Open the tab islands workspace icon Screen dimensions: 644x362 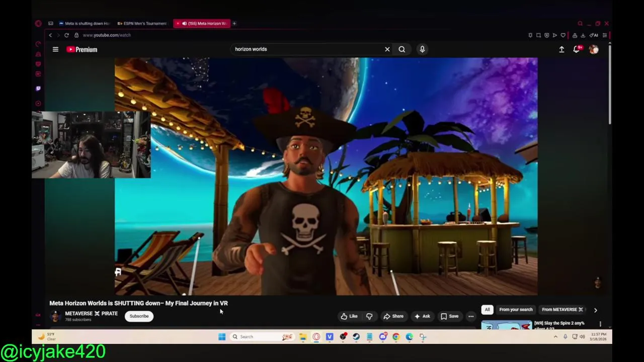[51, 24]
